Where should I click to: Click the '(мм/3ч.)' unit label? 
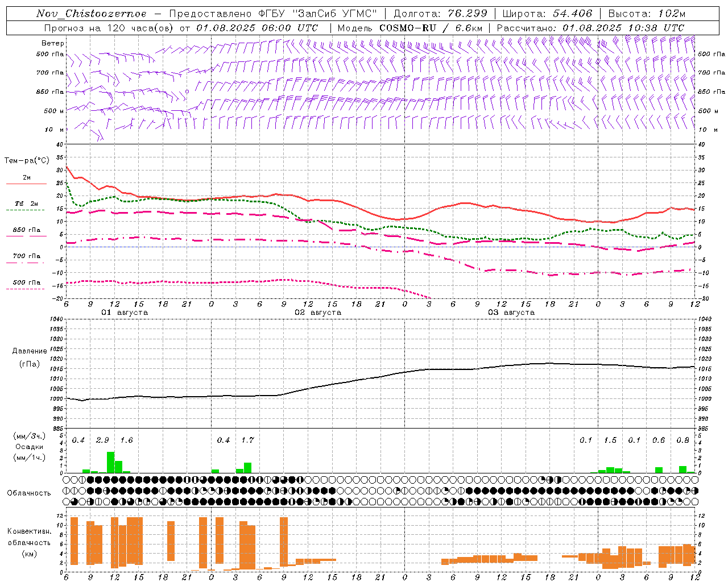pos(30,436)
